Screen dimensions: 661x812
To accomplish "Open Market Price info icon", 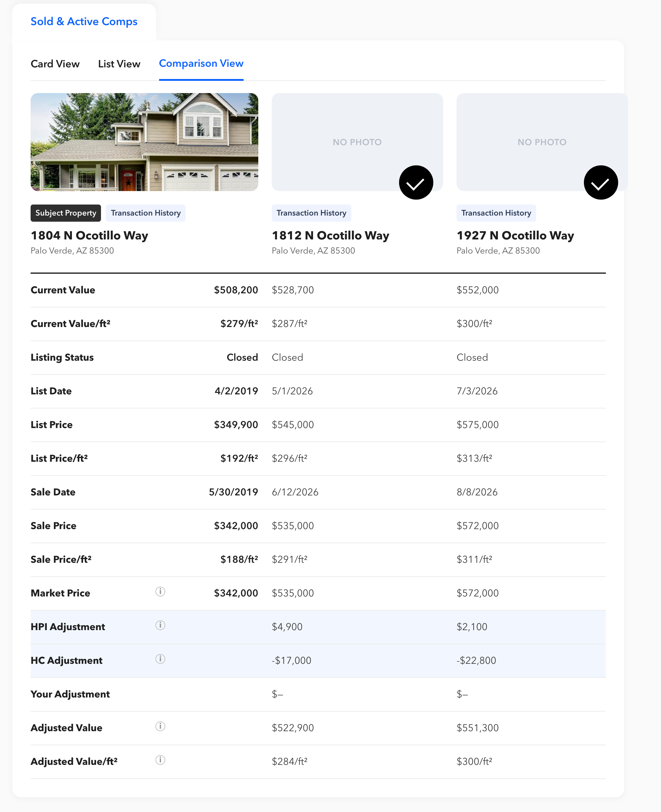I will [160, 592].
